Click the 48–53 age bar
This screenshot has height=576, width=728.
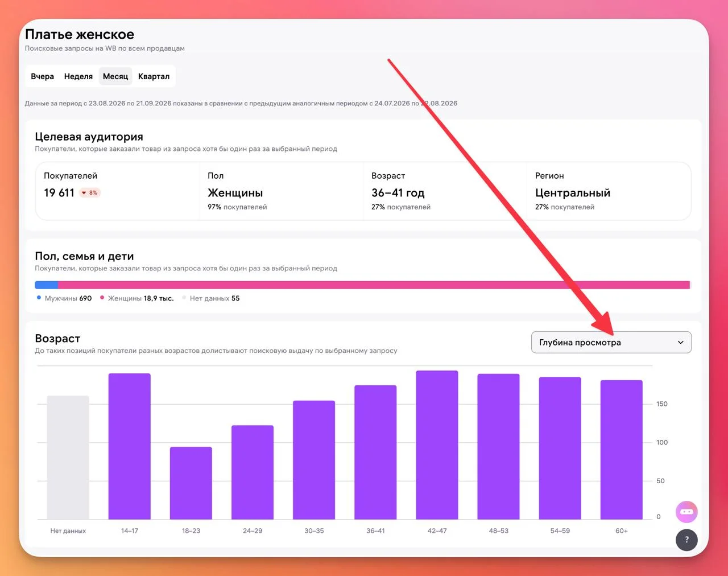pos(498,447)
